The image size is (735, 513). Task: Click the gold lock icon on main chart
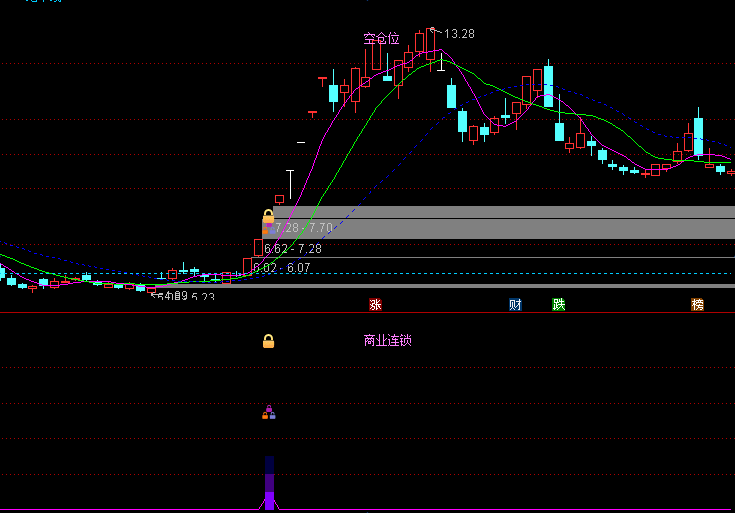click(x=268, y=216)
